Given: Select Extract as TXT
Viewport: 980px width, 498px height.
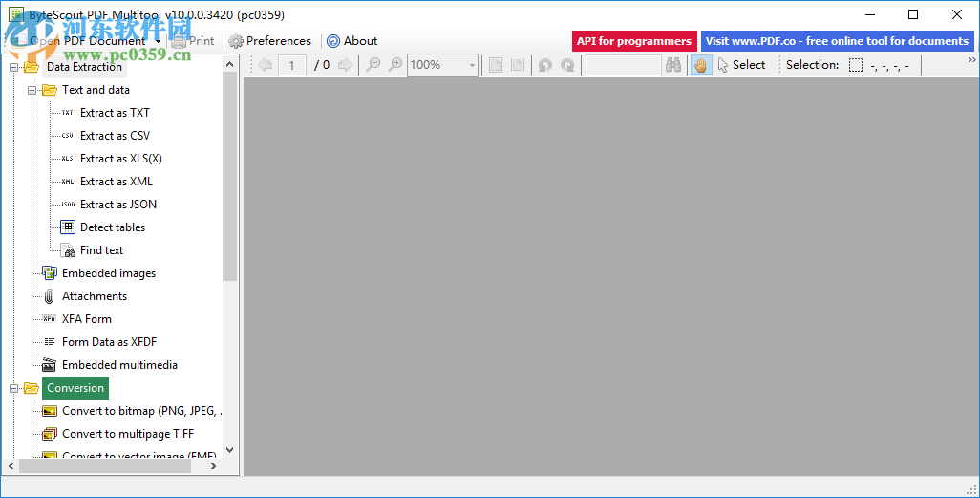Looking at the screenshot, I should coord(115,113).
